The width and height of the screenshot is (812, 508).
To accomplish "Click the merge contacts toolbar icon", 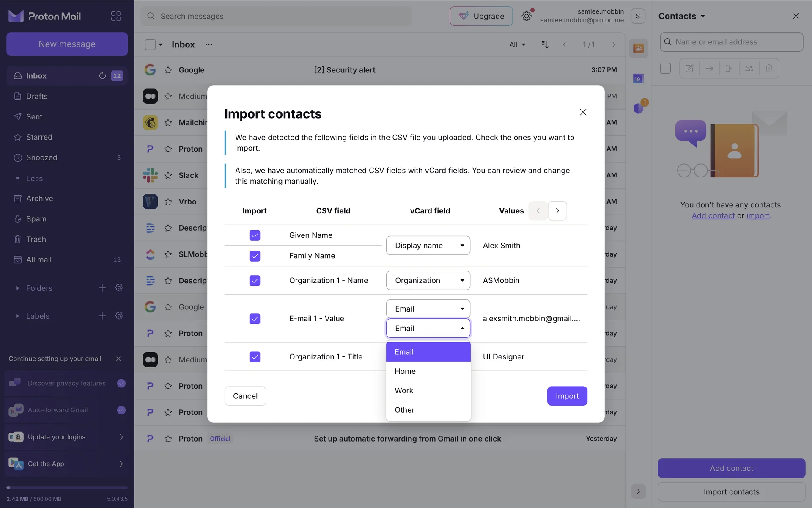I will pyautogui.click(x=729, y=68).
